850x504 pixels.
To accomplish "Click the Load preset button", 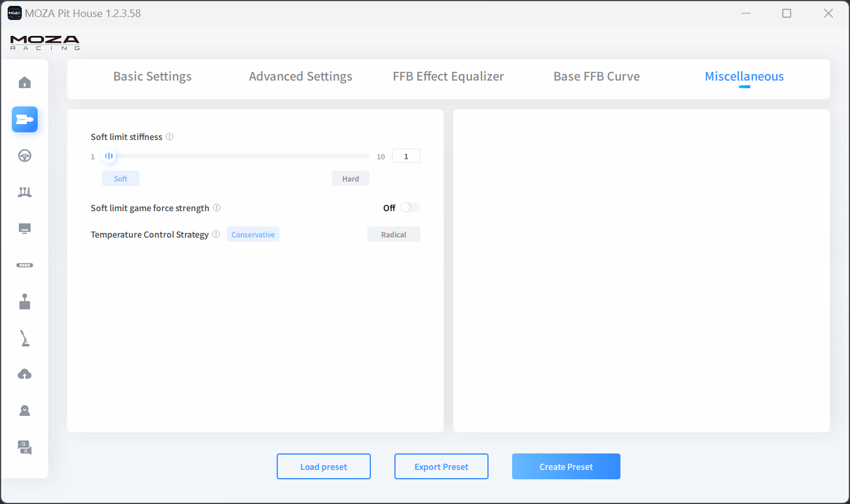I will [x=324, y=466].
